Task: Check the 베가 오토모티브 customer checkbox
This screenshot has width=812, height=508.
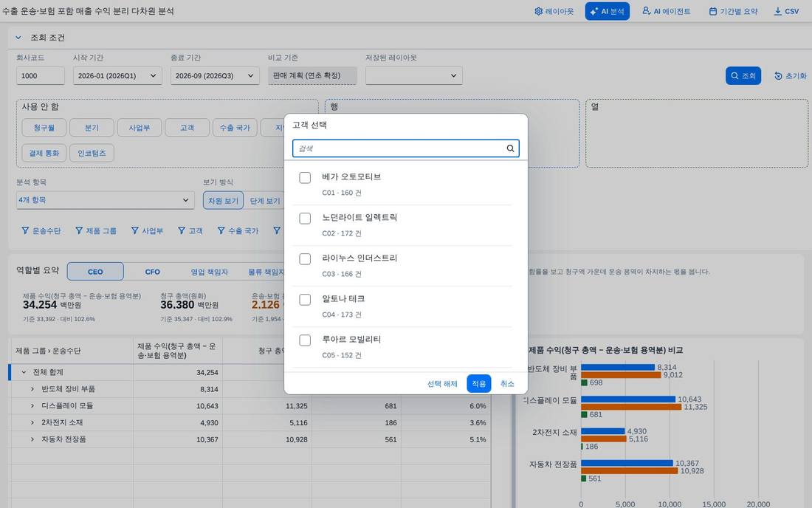Action: [x=305, y=178]
